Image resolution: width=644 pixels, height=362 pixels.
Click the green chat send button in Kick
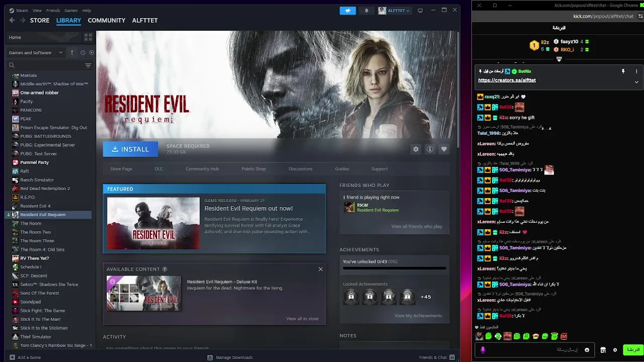coord(633,350)
